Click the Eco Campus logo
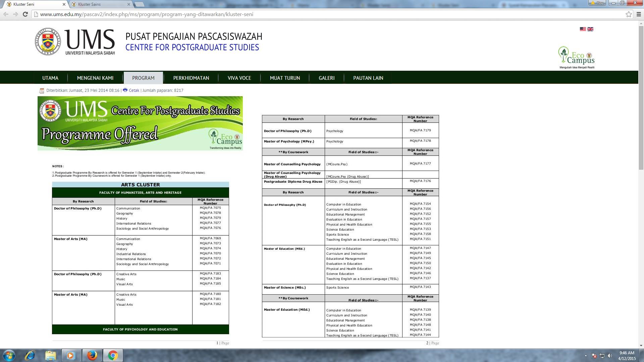This screenshot has width=644, height=362. tap(577, 57)
